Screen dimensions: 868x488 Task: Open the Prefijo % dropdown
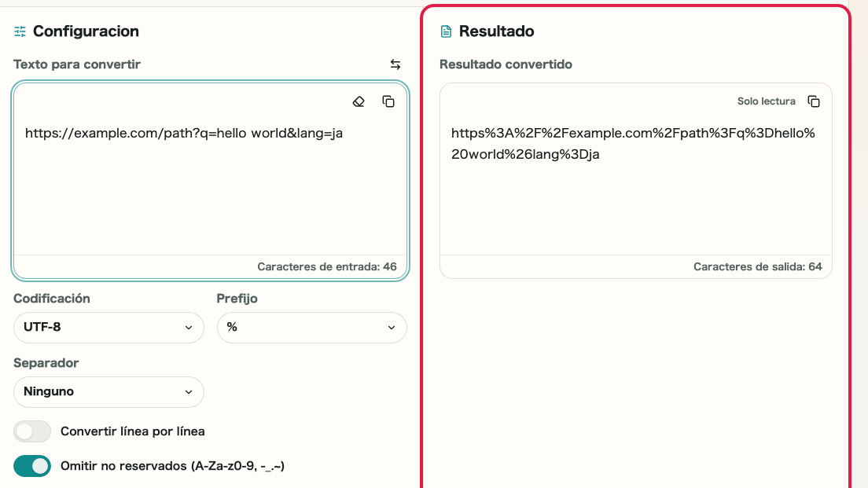[x=311, y=328]
